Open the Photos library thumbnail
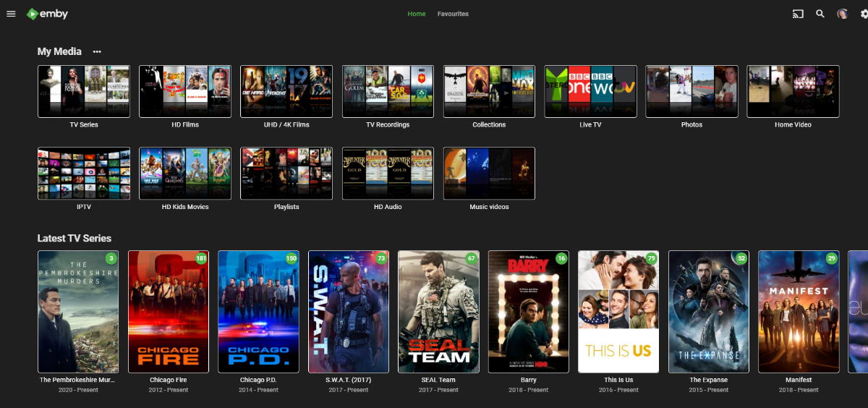Screen dimensions: 868x408 (x=692, y=91)
